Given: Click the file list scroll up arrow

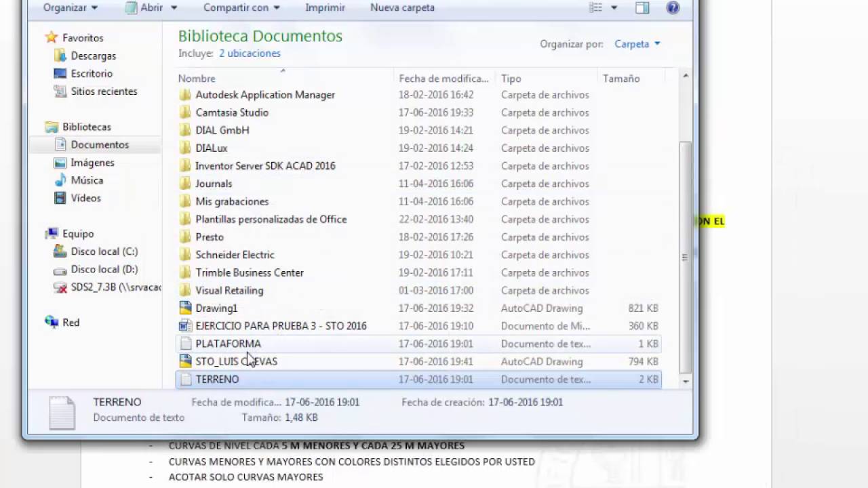Looking at the screenshot, I should 686,76.
